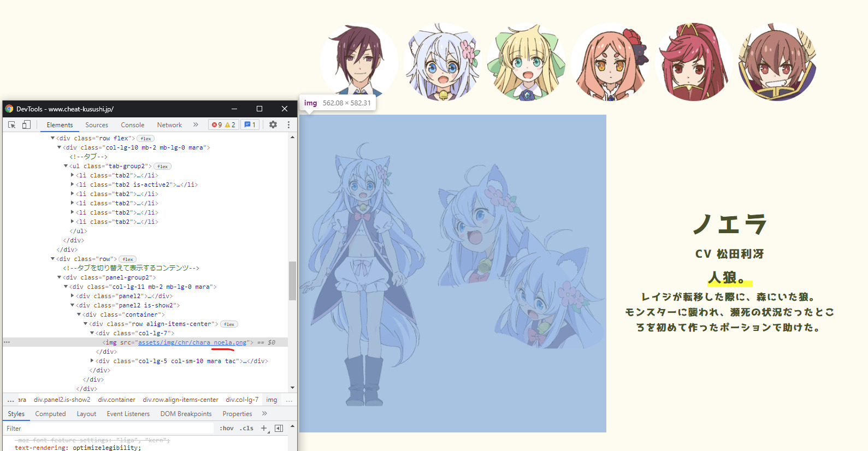
Task: Open the chara_noela.png source link
Action: [x=192, y=342]
